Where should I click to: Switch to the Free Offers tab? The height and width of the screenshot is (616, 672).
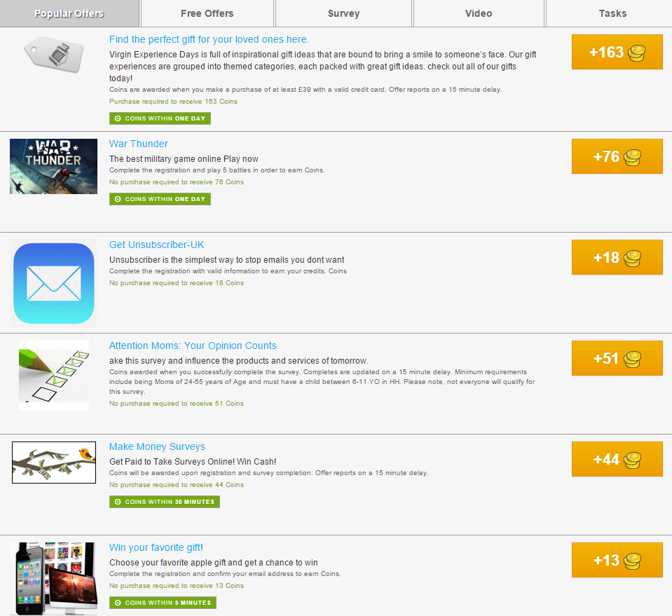point(207,13)
